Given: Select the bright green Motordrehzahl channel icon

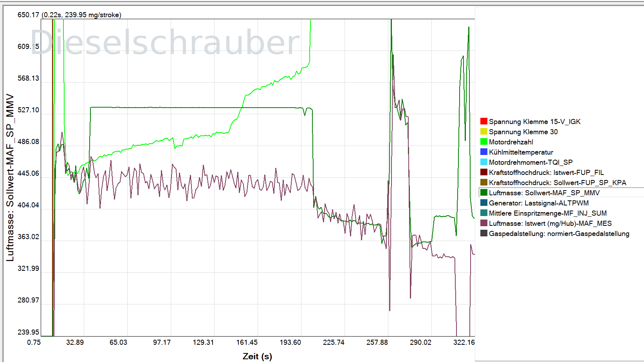Looking at the screenshot, I should point(483,142).
